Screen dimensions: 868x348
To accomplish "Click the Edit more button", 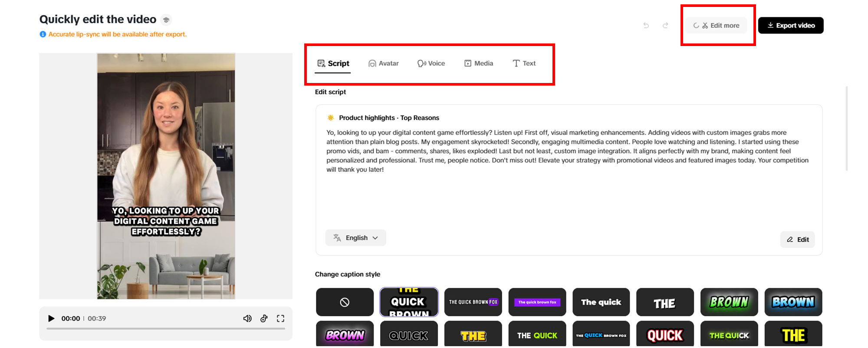I will click(x=717, y=26).
